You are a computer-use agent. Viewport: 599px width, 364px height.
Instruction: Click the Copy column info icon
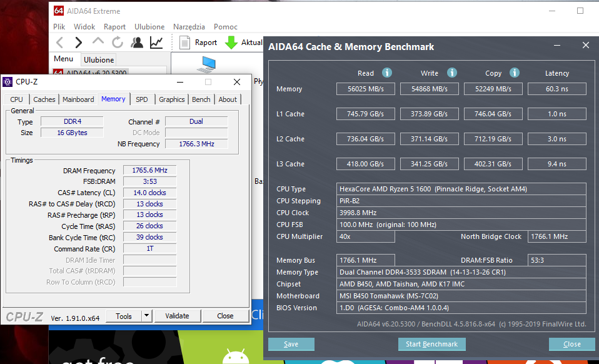515,73
